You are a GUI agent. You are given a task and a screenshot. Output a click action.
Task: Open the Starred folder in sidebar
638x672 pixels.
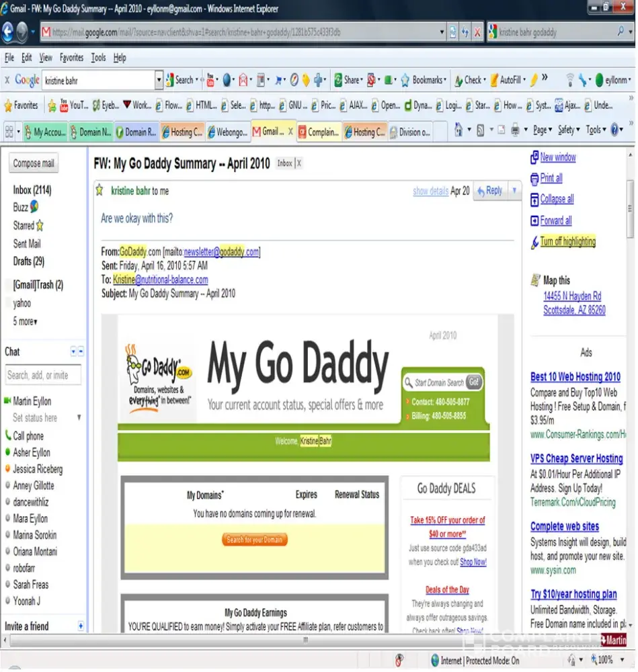point(24,225)
